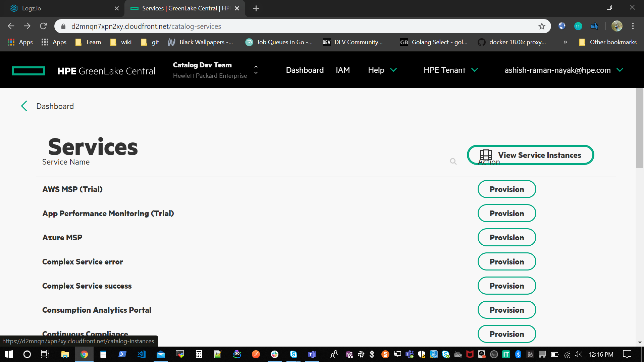
Task: Expand the Catalog Dev Team workspace switcher
Action: (x=256, y=70)
